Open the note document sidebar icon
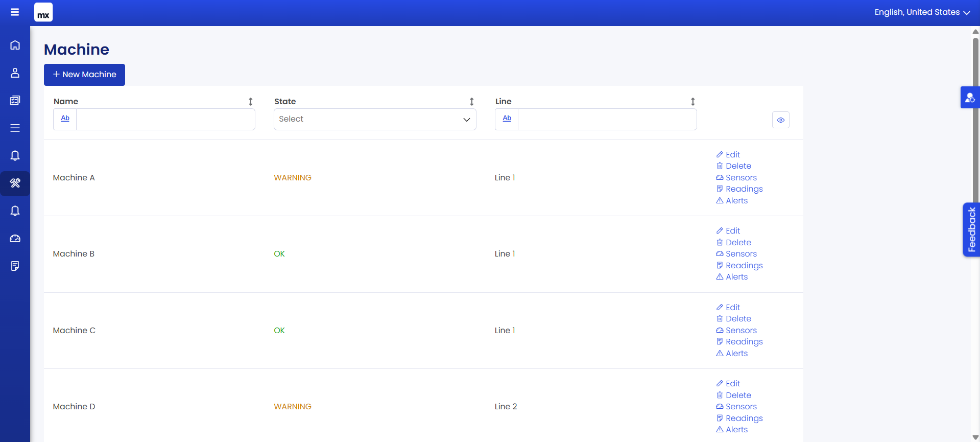This screenshot has height=442, width=980. pos(15,266)
